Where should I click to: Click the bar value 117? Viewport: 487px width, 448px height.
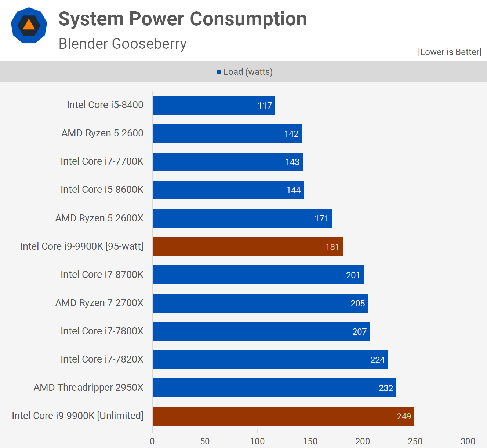[265, 106]
